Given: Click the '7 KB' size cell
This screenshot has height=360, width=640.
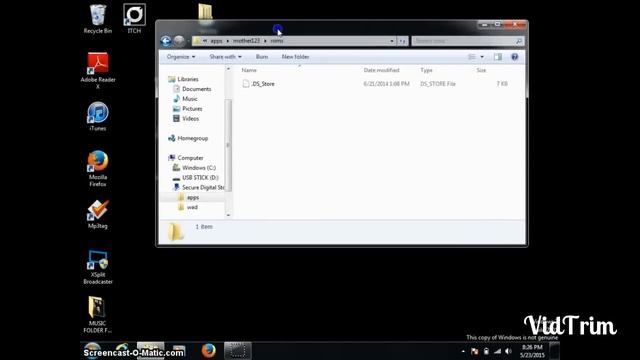Looking at the screenshot, I should pos(502,84).
